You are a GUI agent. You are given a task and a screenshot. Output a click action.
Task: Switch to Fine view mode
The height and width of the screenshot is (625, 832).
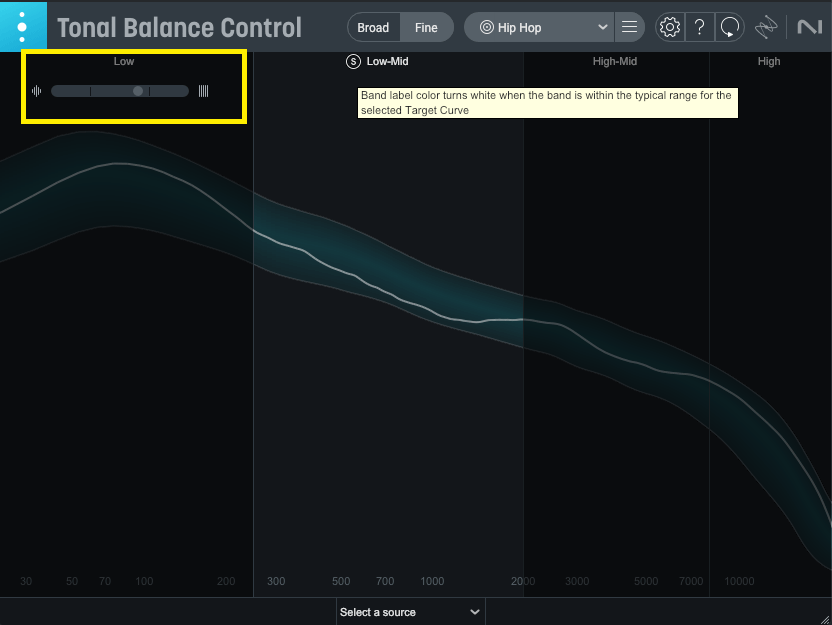426,28
